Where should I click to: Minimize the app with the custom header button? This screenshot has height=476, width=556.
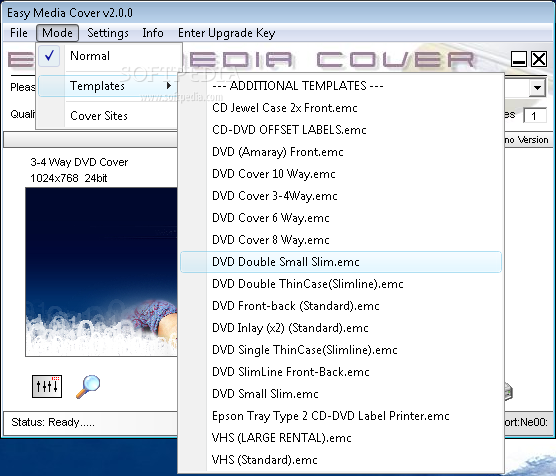(519, 59)
